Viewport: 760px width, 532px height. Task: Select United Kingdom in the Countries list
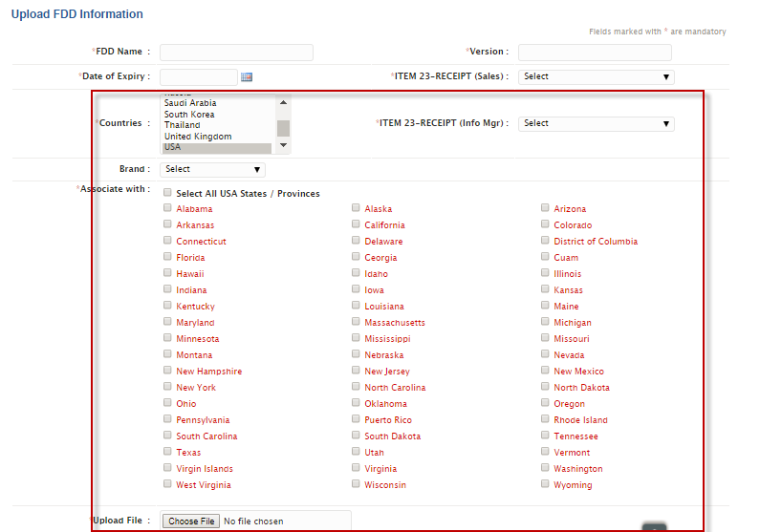[198, 137]
